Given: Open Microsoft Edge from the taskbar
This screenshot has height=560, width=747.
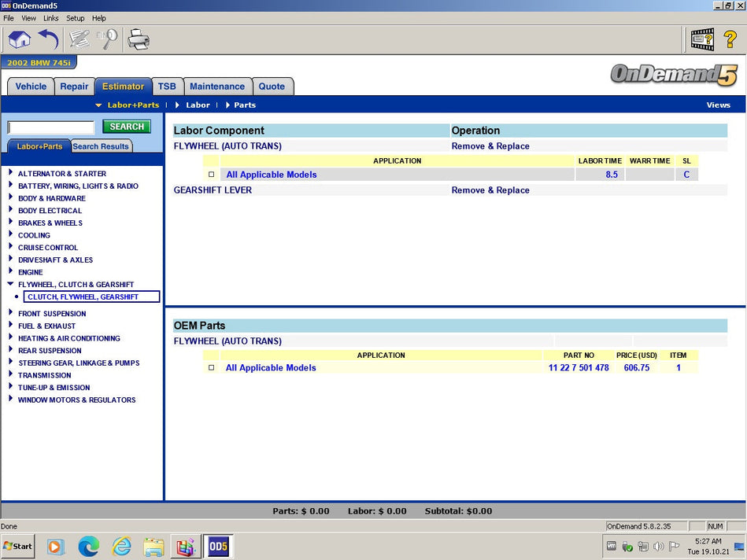Looking at the screenshot, I should [88, 546].
